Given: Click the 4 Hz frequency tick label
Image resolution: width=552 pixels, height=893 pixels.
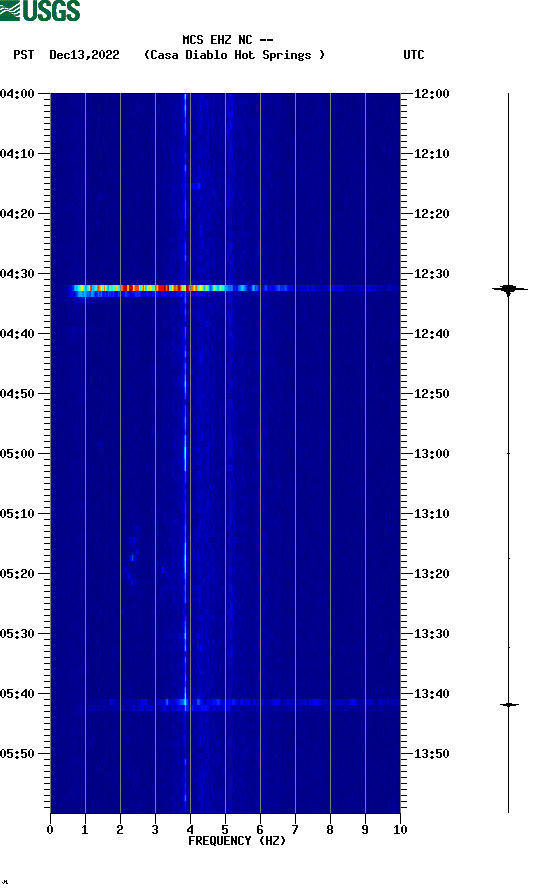Looking at the screenshot, I should (x=190, y=830).
